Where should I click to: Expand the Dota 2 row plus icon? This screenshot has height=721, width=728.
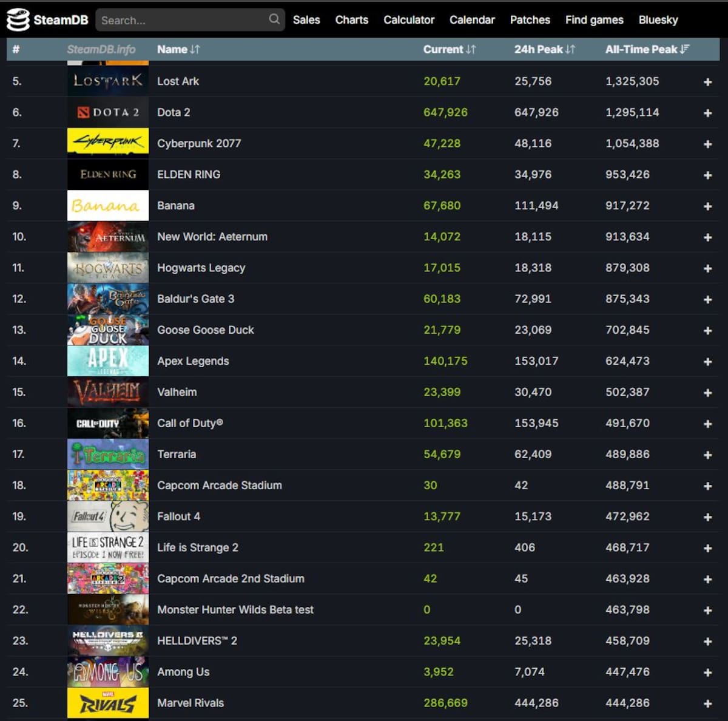(707, 113)
